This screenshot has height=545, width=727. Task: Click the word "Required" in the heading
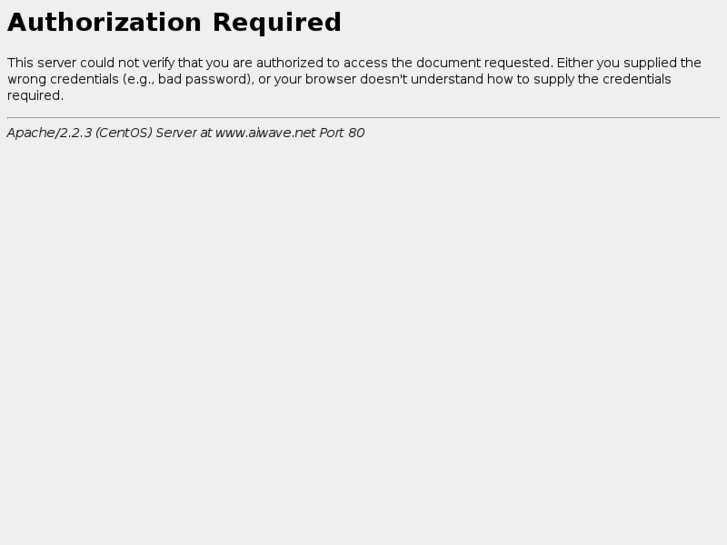(x=277, y=23)
